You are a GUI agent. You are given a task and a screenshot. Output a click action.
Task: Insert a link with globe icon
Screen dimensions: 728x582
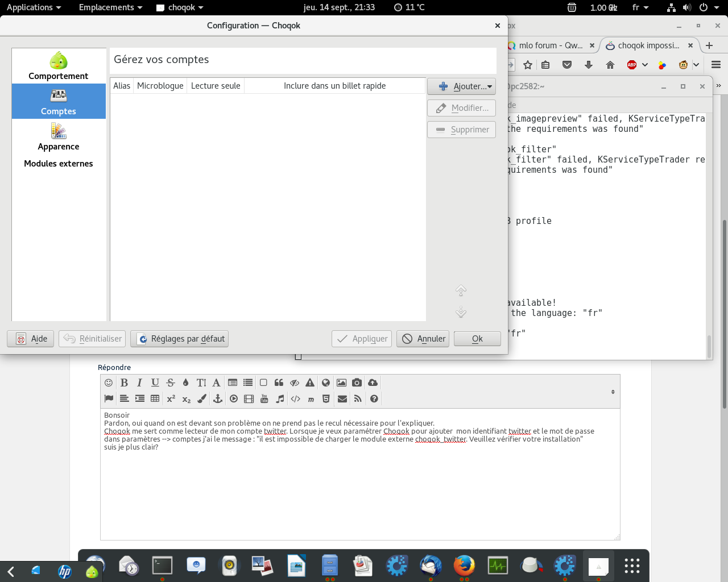pyautogui.click(x=326, y=383)
